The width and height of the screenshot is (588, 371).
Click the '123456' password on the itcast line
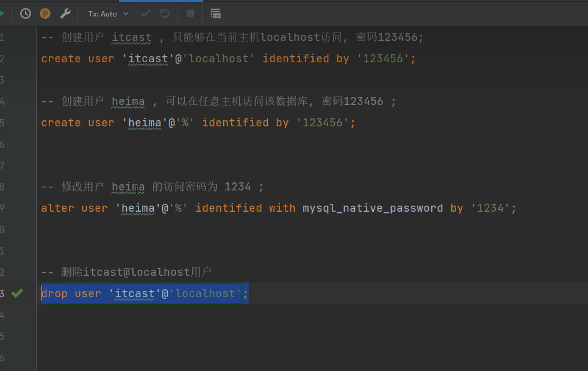pyautogui.click(x=383, y=59)
